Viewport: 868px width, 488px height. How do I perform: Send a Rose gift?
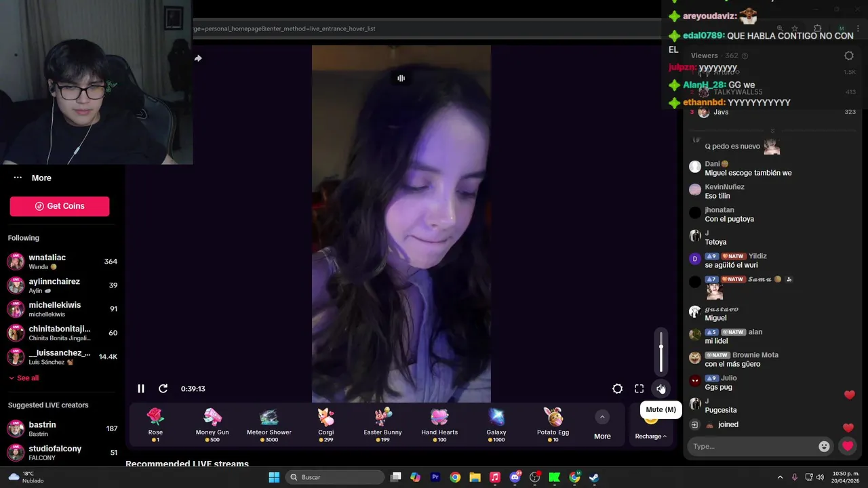click(x=155, y=424)
